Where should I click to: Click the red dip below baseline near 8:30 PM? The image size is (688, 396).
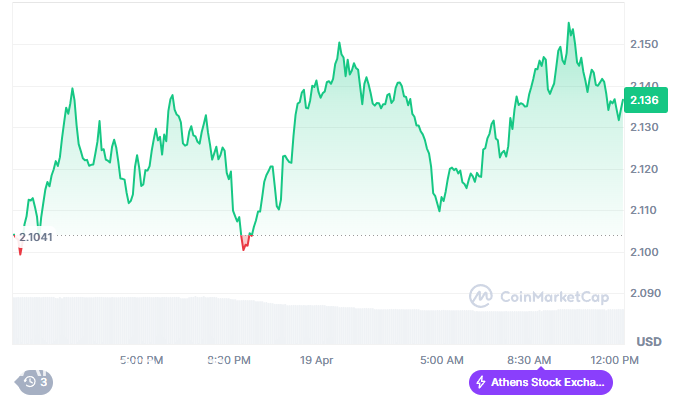pos(246,242)
